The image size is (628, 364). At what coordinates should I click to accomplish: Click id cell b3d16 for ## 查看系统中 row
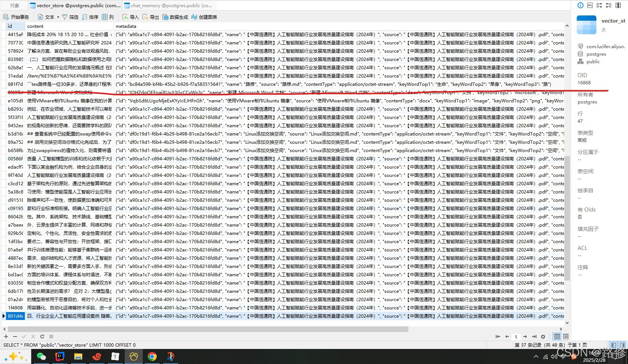(15, 134)
